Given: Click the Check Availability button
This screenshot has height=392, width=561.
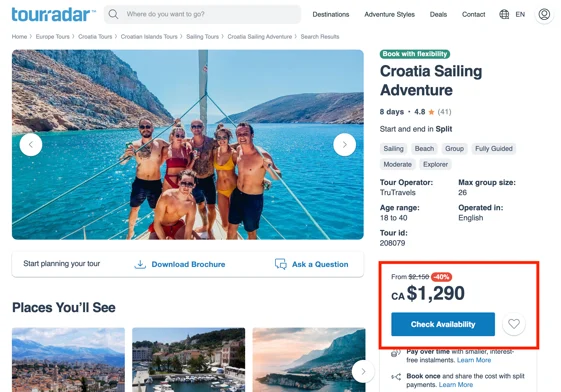Looking at the screenshot, I should pos(443,324).
